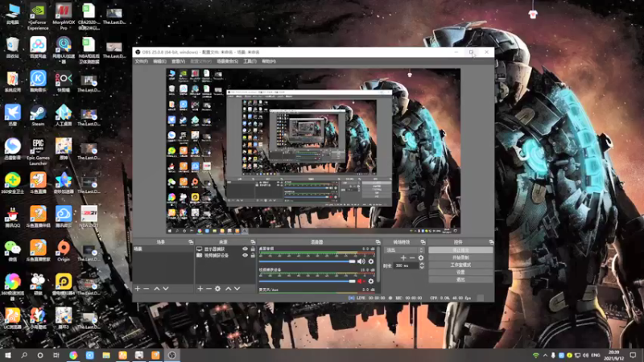The width and height of the screenshot is (644, 362).
Task: Open Cortana circle icon on taskbar
Action: pyautogui.click(x=40, y=355)
